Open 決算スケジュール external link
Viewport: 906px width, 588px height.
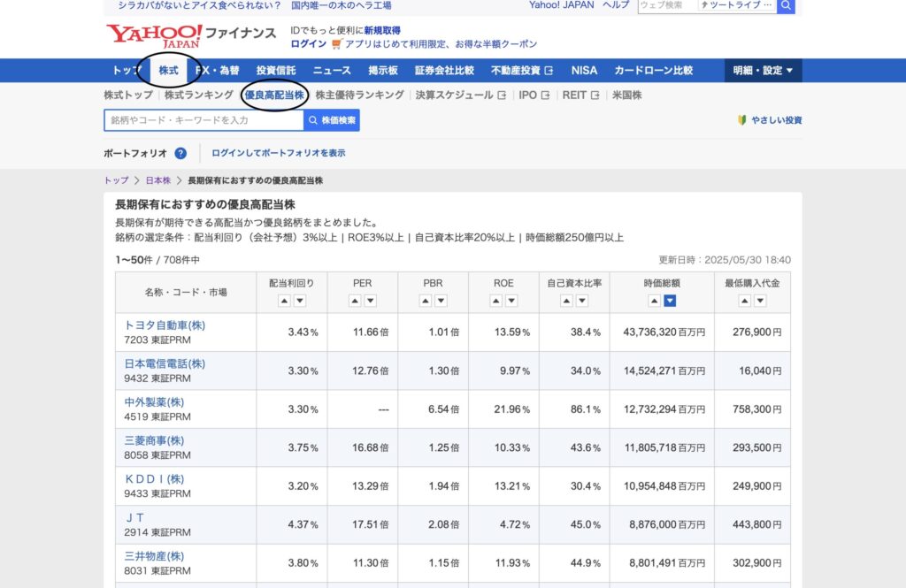point(460,95)
